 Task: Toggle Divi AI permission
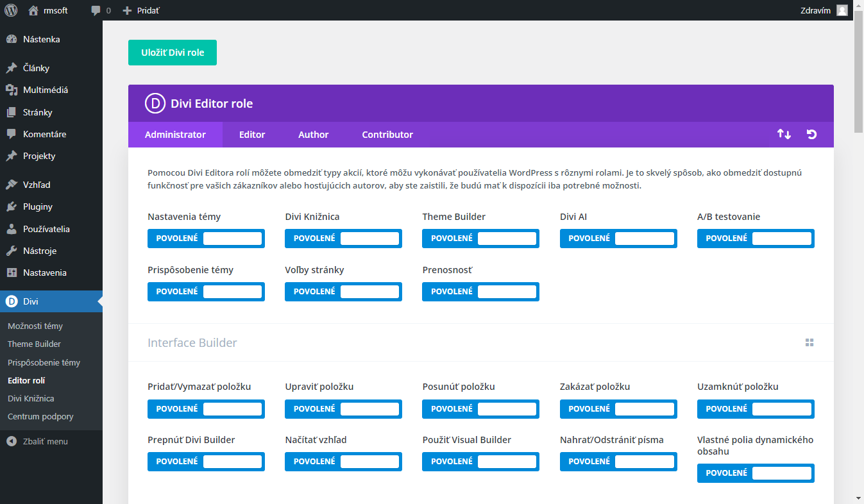click(618, 239)
